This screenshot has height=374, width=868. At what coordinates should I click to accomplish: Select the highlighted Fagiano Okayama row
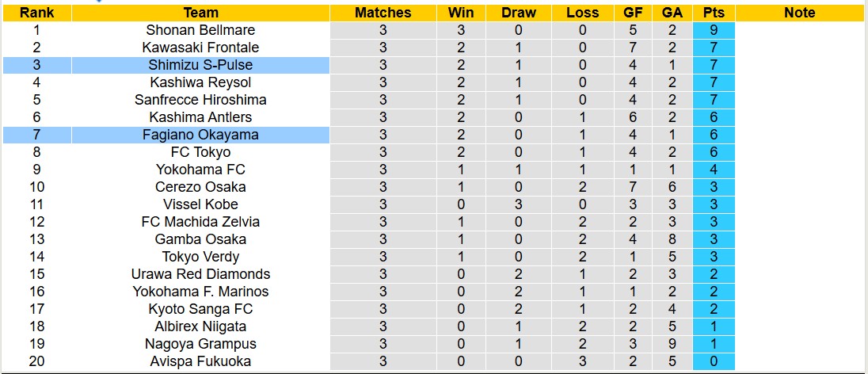pyautogui.click(x=200, y=135)
